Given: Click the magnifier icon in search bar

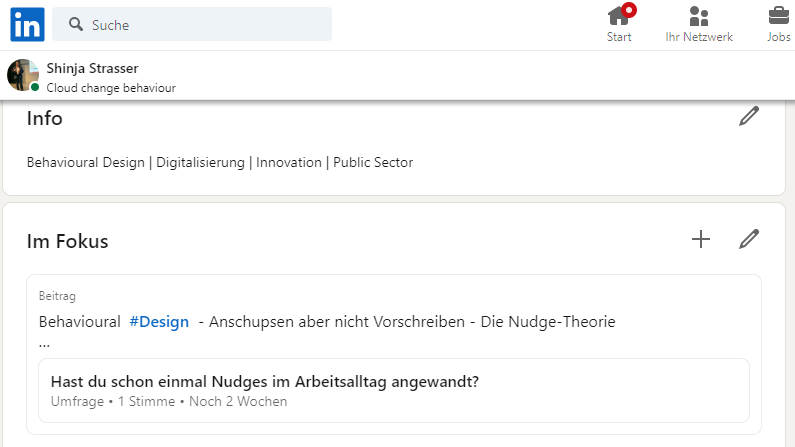Looking at the screenshot, I should point(74,24).
